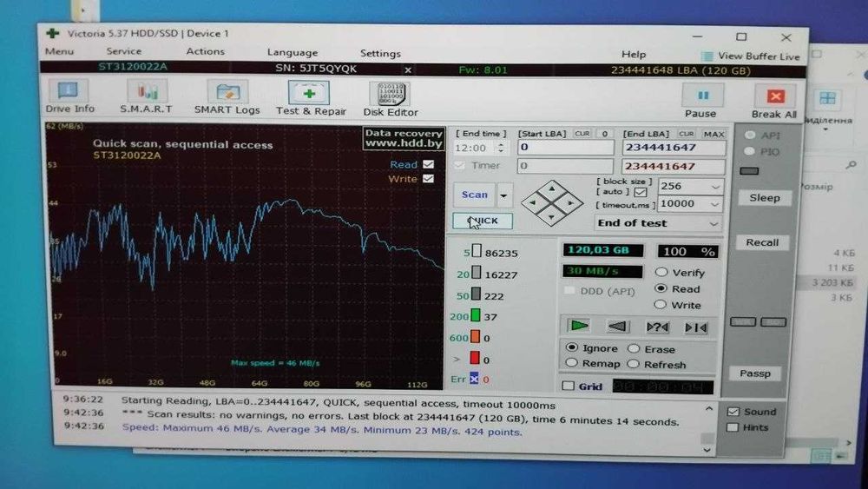868x489 pixels.
Task: Toggle the Write graph checkbox
Action: click(428, 179)
